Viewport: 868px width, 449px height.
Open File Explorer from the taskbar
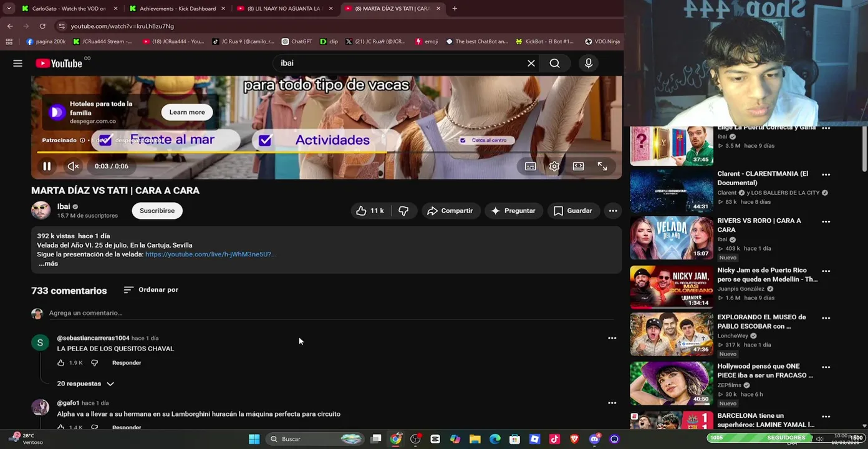(x=475, y=439)
